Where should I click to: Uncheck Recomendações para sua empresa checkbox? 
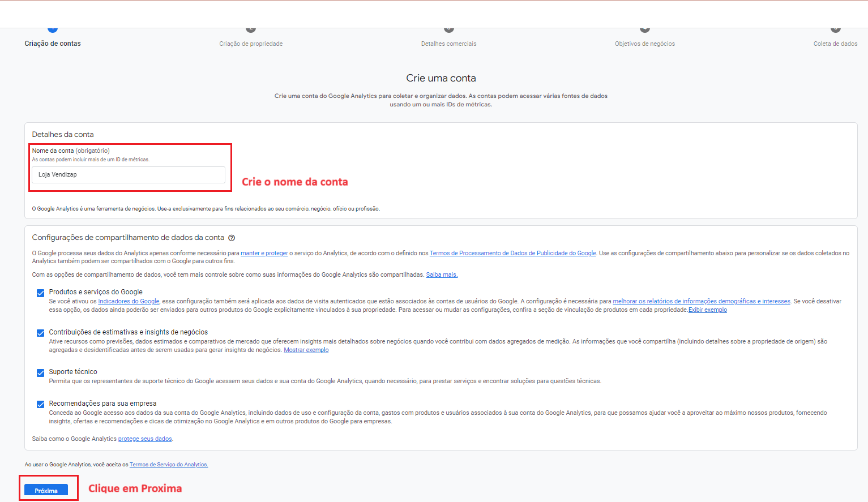41,405
